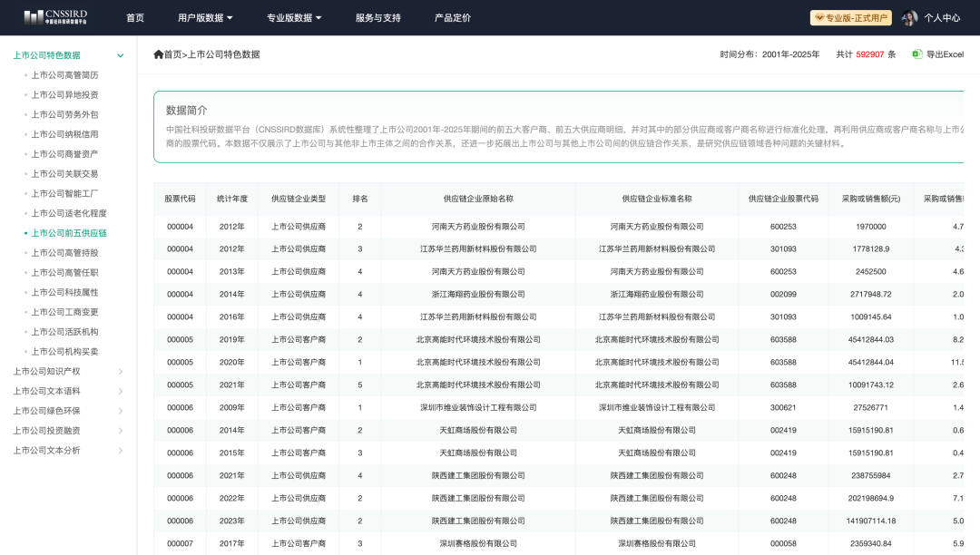Select 上市公司关联交易 in sidebar

tap(64, 173)
